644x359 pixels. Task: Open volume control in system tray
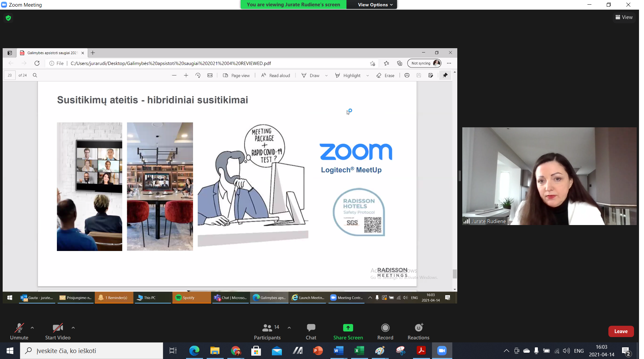(566, 351)
